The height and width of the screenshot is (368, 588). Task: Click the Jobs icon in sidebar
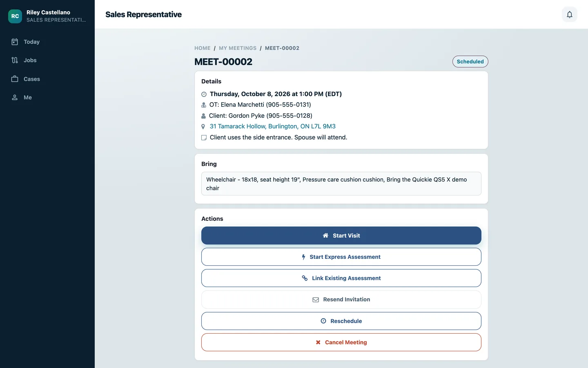click(x=15, y=60)
